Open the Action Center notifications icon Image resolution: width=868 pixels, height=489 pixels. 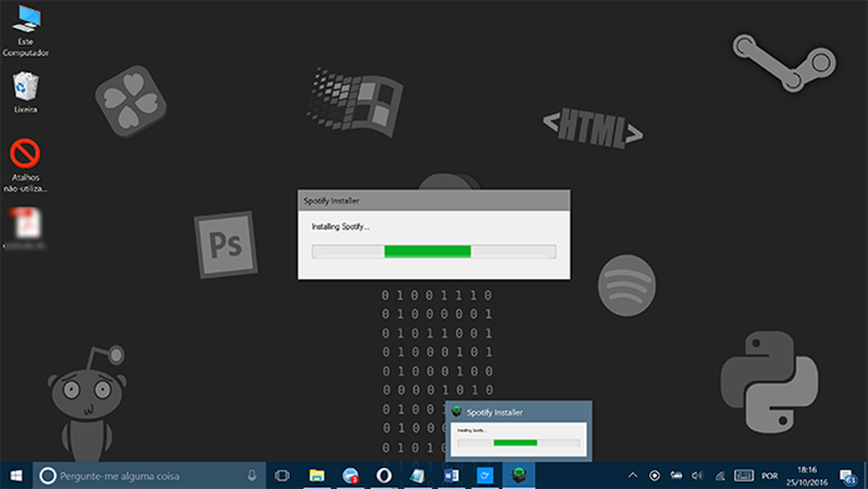click(x=848, y=476)
